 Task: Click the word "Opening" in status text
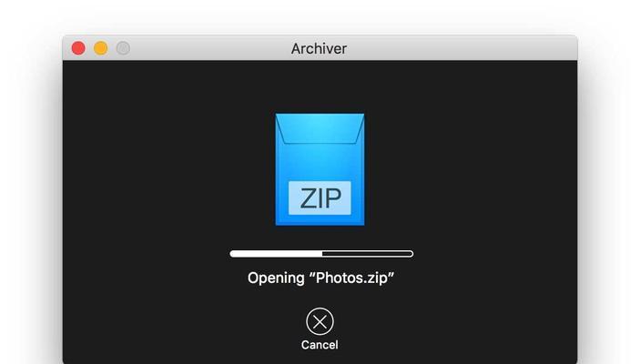pos(276,278)
